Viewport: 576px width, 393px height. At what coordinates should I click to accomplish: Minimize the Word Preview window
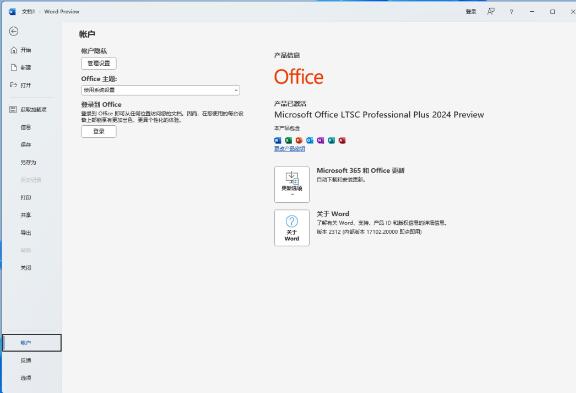(532, 12)
